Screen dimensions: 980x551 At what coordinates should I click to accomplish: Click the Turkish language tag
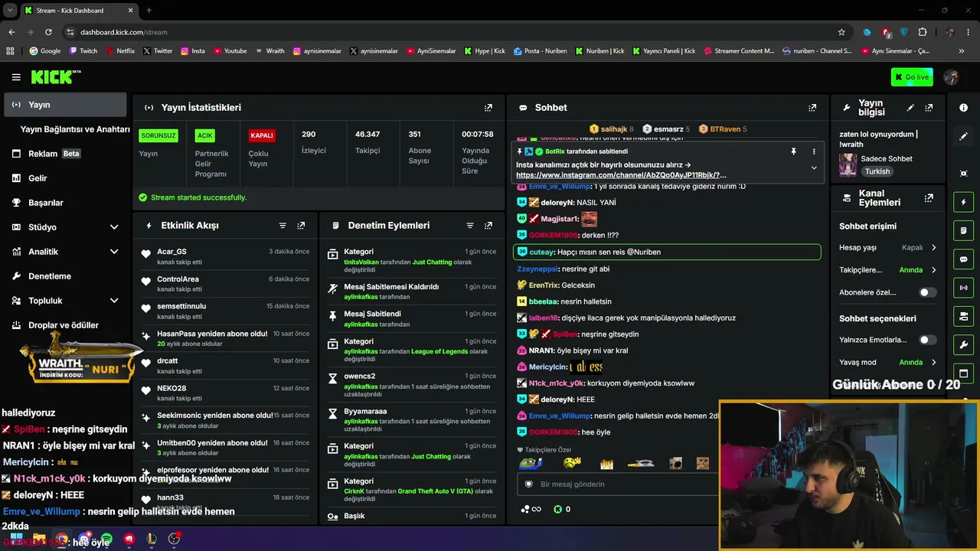[877, 171]
